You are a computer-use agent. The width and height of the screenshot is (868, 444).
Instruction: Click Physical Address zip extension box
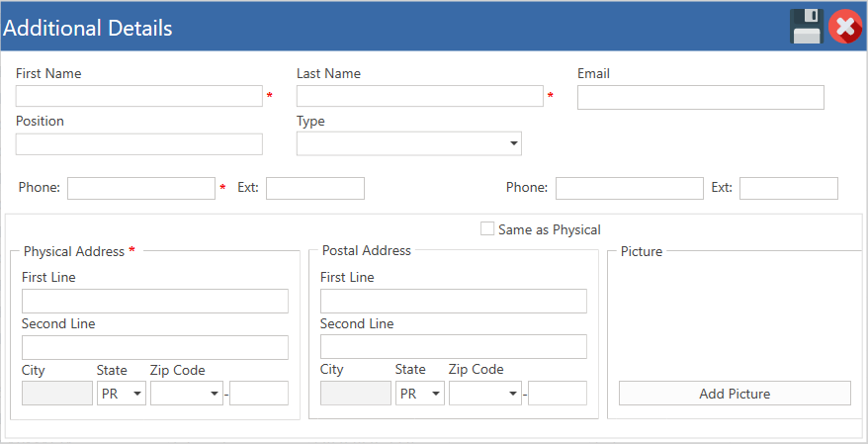click(x=259, y=393)
